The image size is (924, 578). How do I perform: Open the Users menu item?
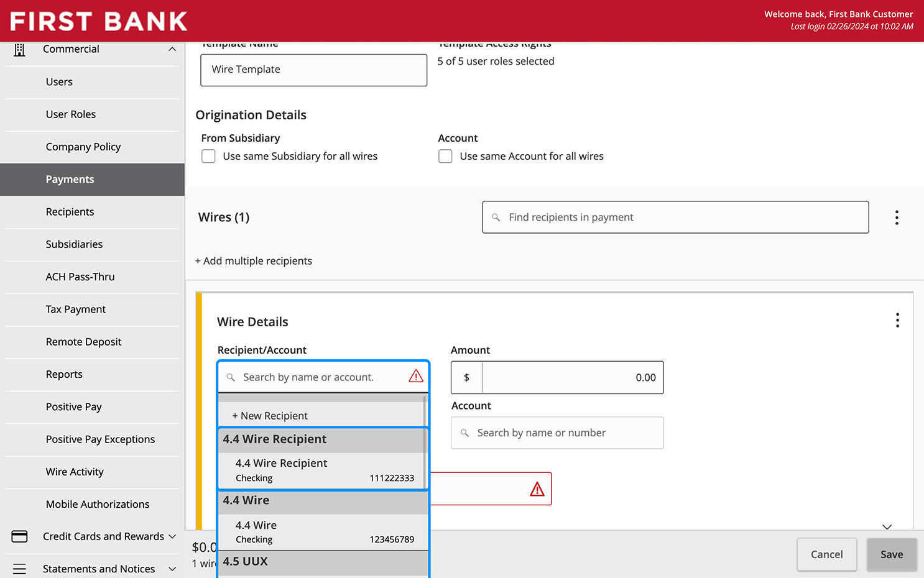tap(92, 82)
